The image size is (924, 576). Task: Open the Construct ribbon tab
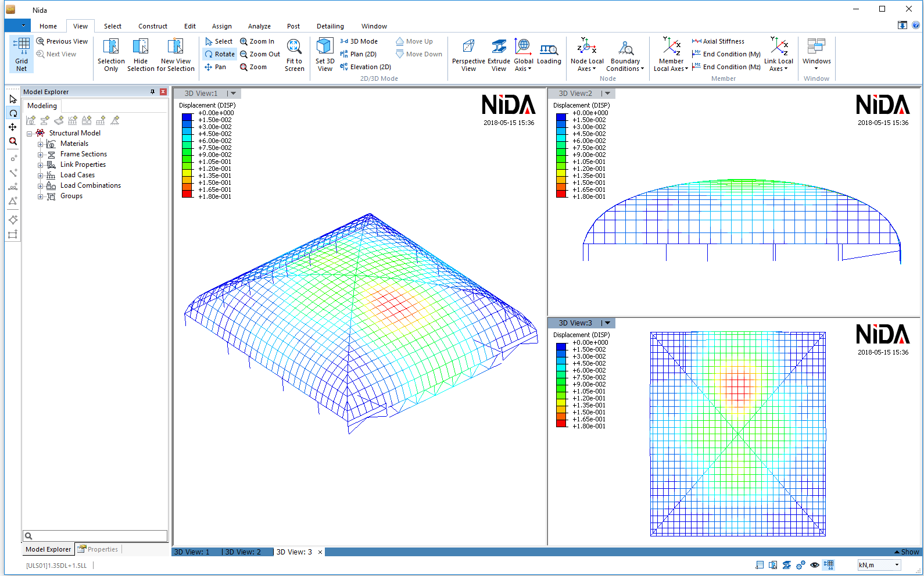point(153,26)
